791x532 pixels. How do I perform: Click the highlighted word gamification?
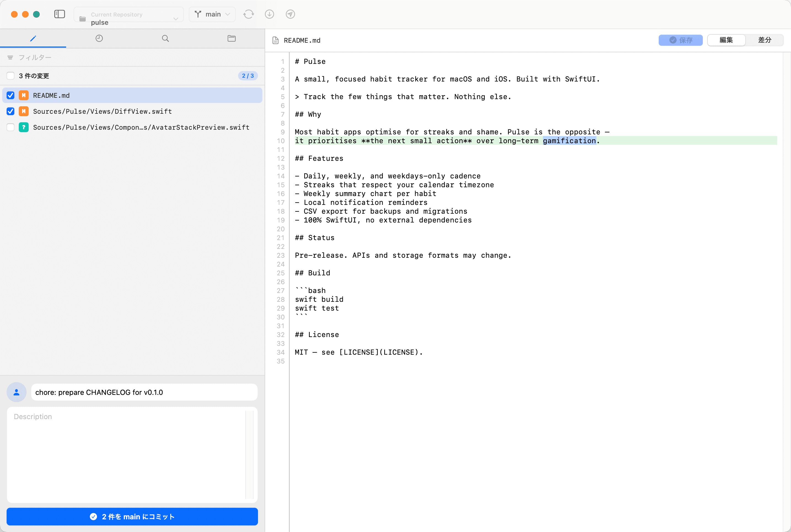569,141
